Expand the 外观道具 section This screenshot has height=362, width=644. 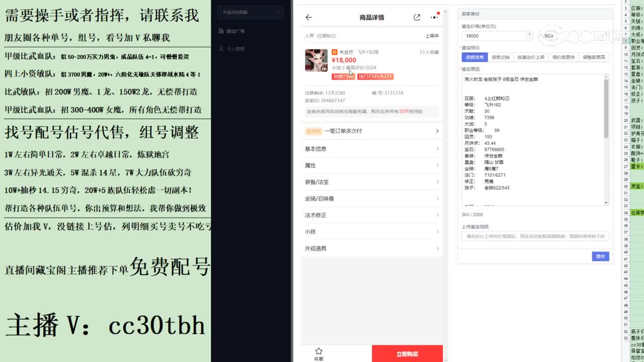(x=371, y=248)
